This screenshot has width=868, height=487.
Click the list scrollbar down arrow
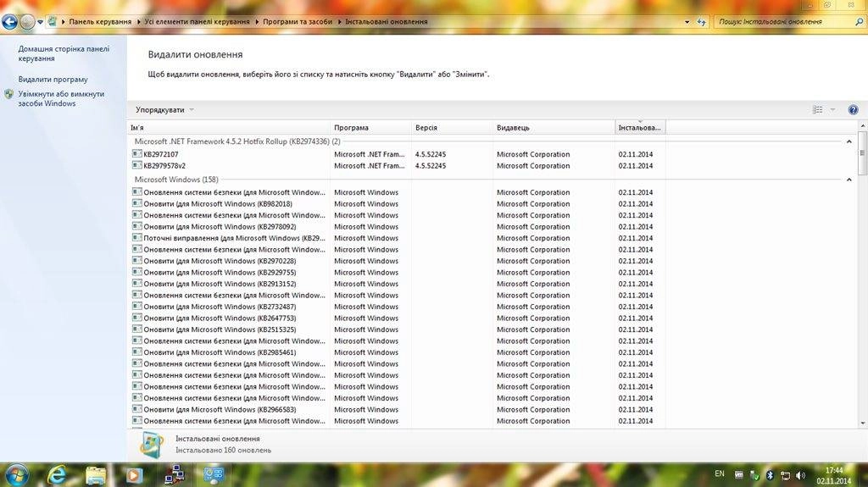pos(862,423)
